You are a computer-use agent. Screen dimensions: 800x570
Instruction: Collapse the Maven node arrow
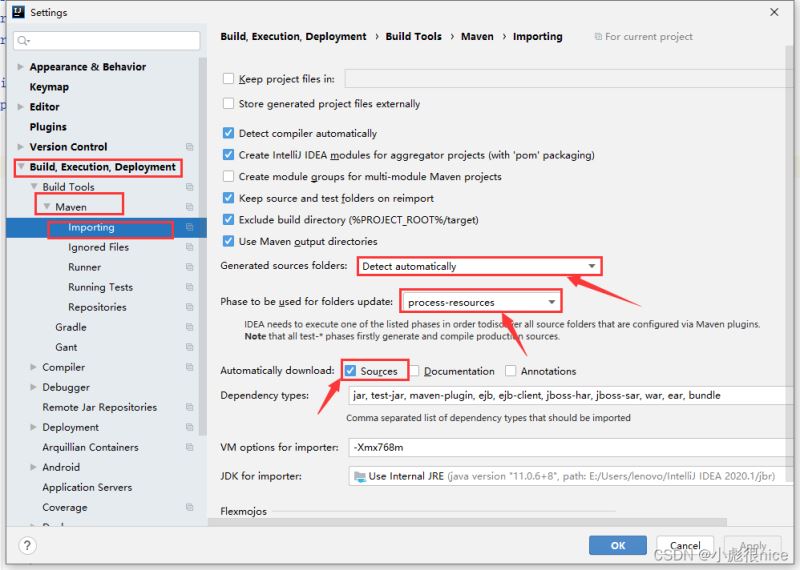[46, 206]
